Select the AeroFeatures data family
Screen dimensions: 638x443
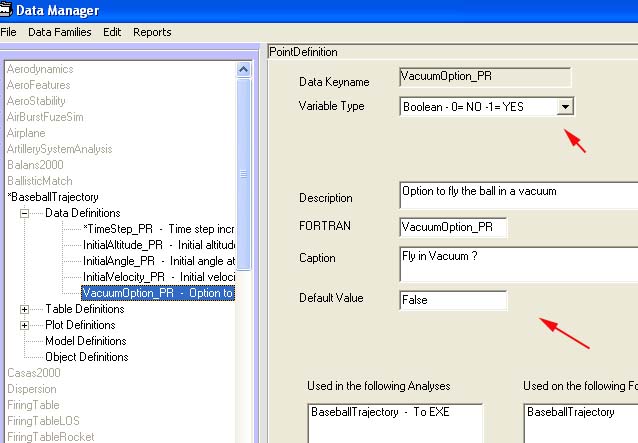pyautogui.click(x=38, y=85)
